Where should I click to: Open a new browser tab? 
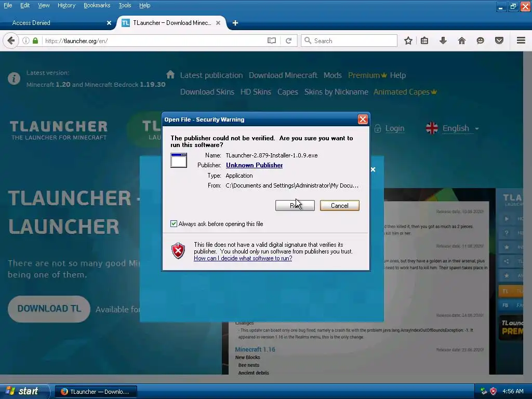click(235, 23)
